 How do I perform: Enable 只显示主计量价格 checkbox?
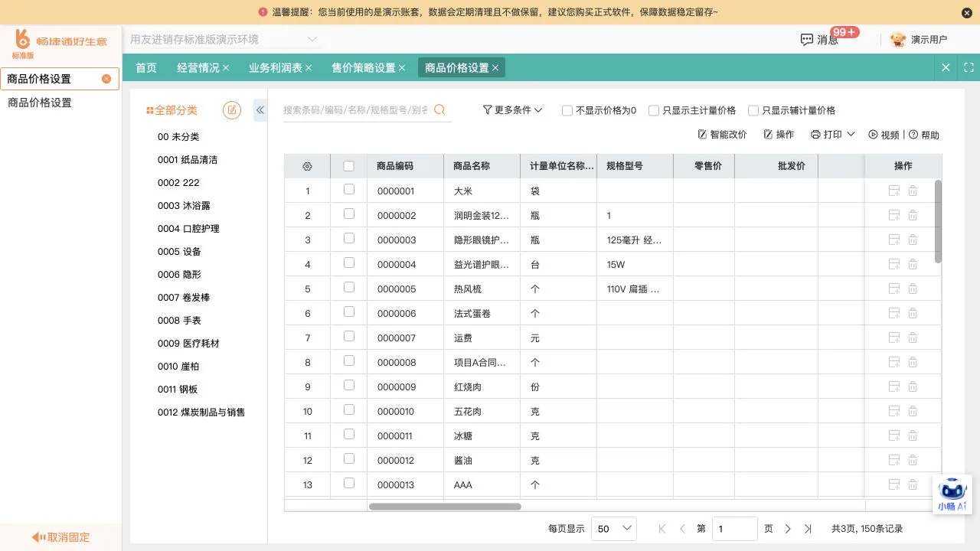point(654,110)
